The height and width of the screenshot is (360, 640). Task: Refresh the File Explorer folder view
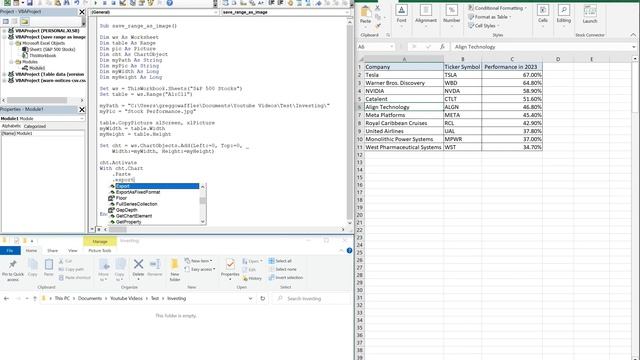pos(262,298)
